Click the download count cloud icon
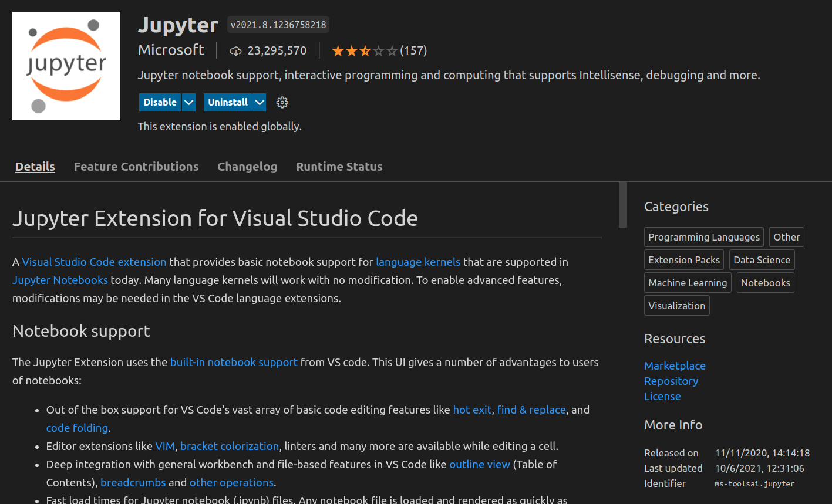The image size is (832, 504). pyautogui.click(x=235, y=51)
